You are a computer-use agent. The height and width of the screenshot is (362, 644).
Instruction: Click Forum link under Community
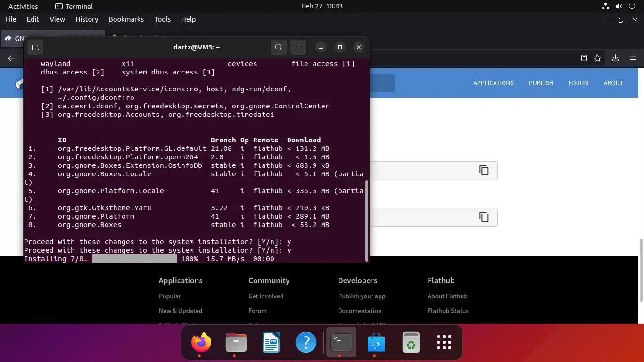(x=257, y=311)
